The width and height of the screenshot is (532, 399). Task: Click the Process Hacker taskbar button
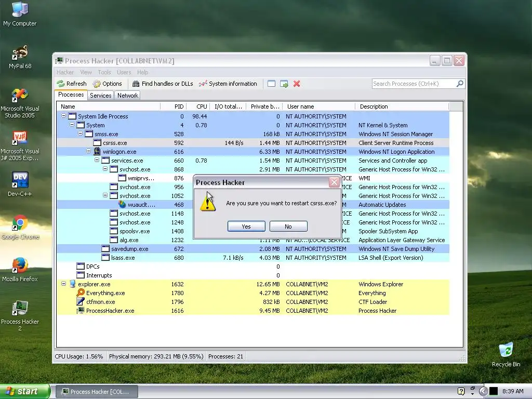96,392
